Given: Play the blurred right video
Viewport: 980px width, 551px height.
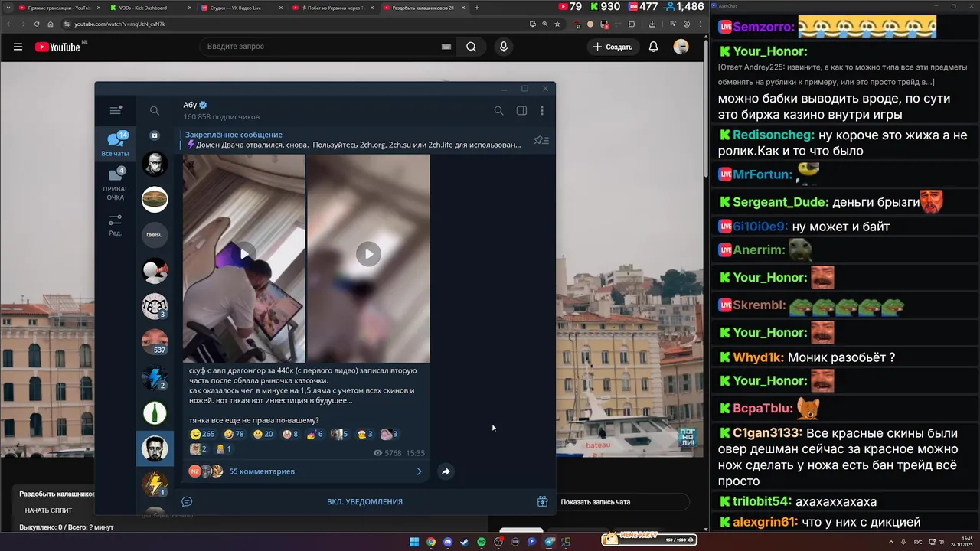Looking at the screenshot, I should [368, 254].
